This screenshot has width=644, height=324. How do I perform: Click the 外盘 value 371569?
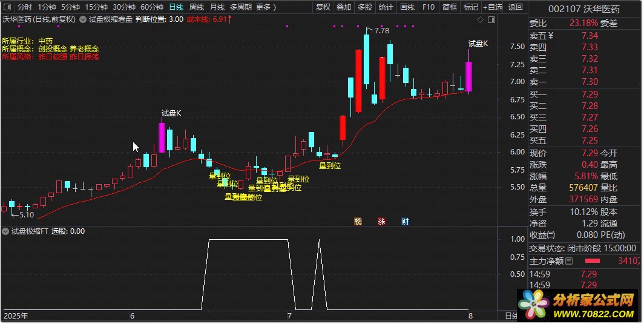tap(583, 199)
